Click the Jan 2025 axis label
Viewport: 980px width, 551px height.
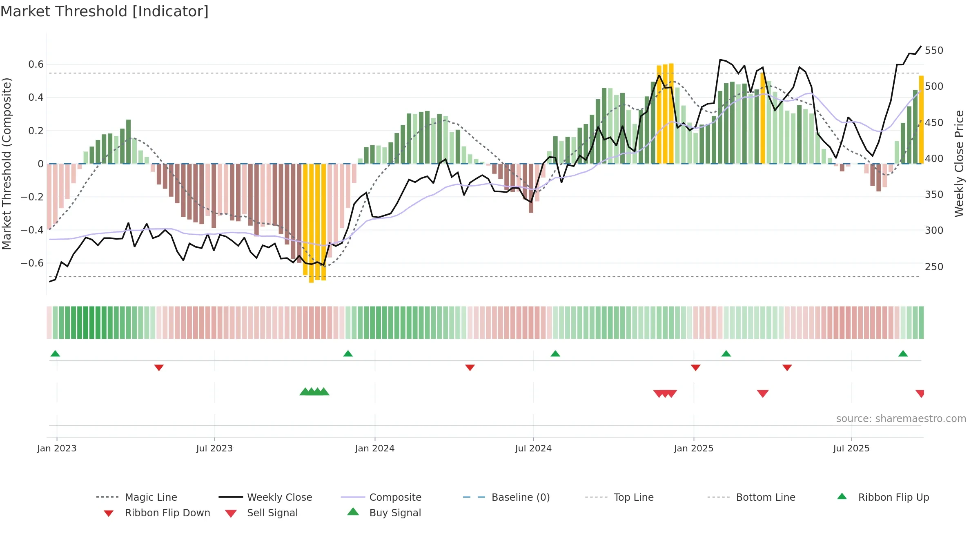coord(694,448)
